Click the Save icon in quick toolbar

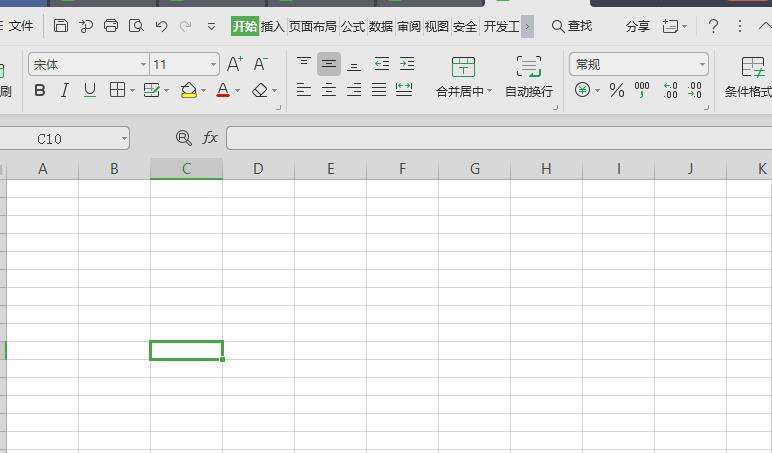pos(61,26)
